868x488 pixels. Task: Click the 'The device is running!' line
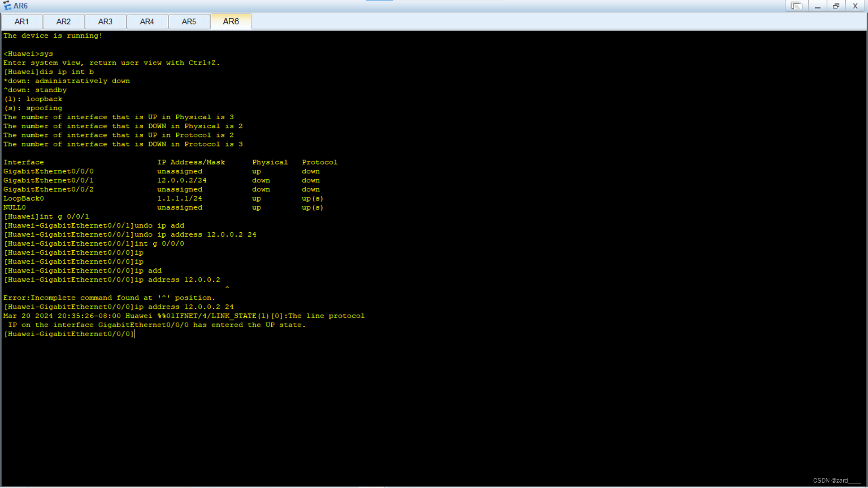(53, 36)
